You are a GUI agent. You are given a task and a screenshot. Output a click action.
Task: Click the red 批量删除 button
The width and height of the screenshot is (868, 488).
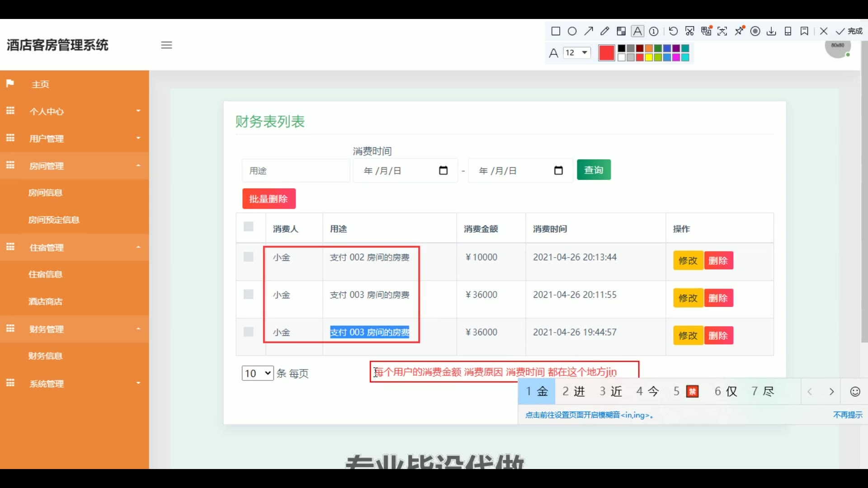pyautogui.click(x=269, y=199)
